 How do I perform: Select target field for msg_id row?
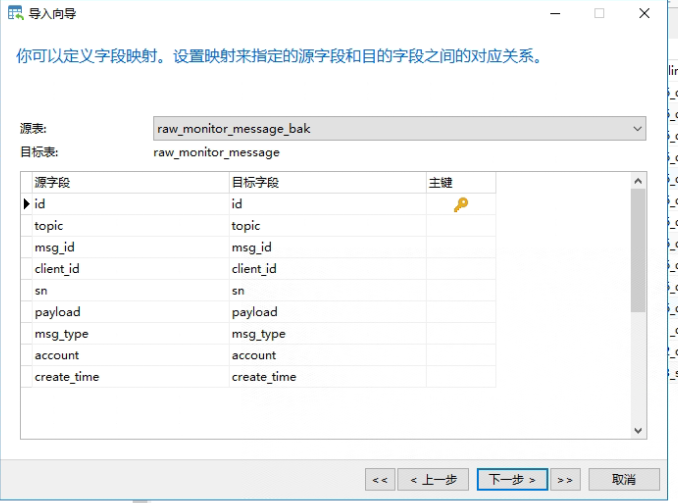tap(327, 248)
